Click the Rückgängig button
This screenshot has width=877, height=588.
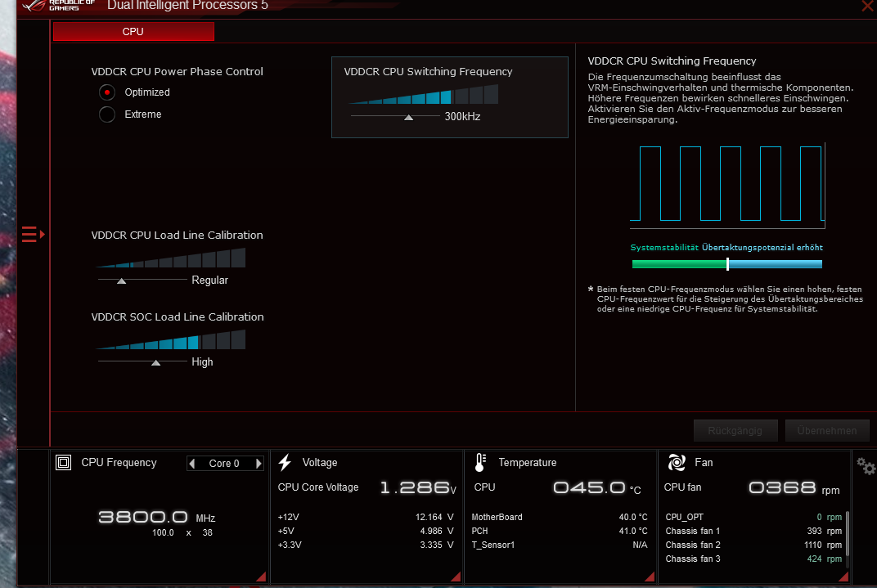point(735,430)
